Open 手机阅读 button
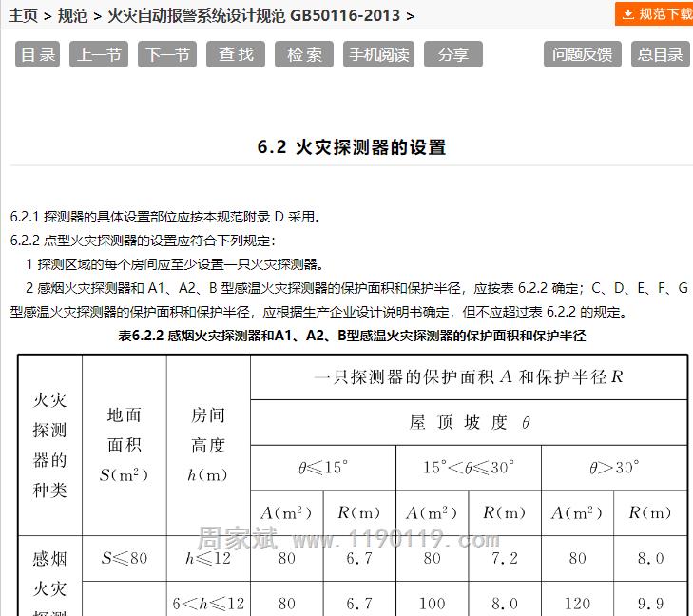 click(378, 54)
